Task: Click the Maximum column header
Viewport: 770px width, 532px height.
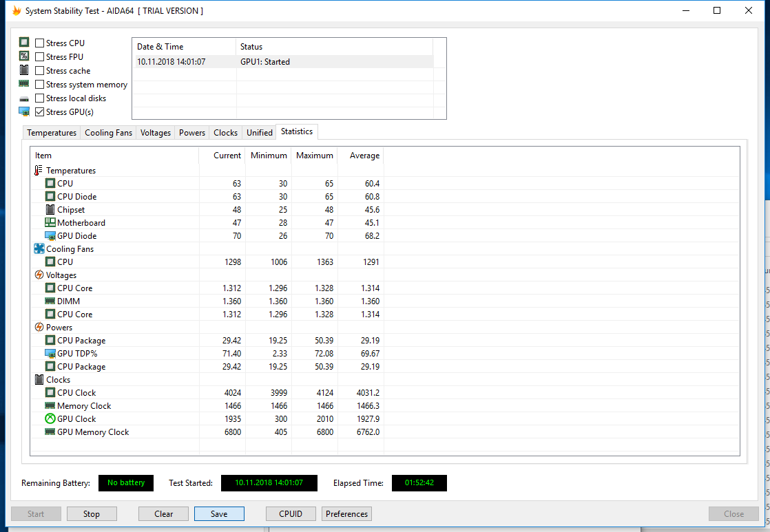Action: (x=314, y=155)
